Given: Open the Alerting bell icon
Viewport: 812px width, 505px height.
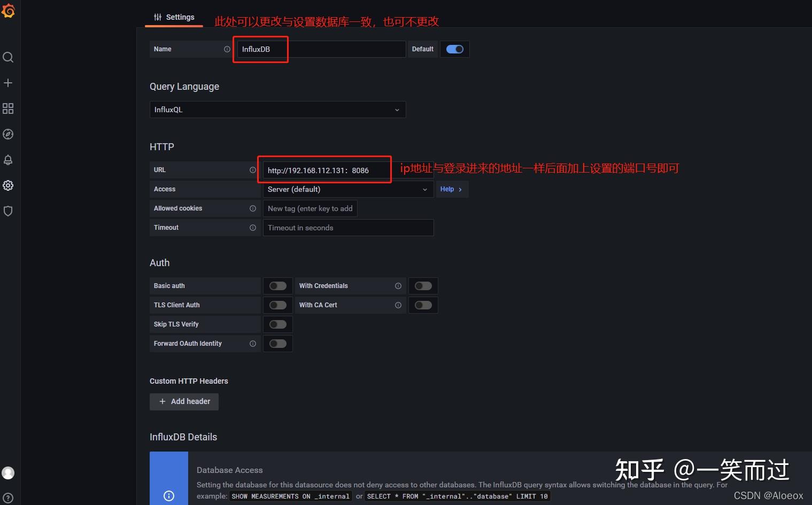Looking at the screenshot, I should (x=8, y=159).
